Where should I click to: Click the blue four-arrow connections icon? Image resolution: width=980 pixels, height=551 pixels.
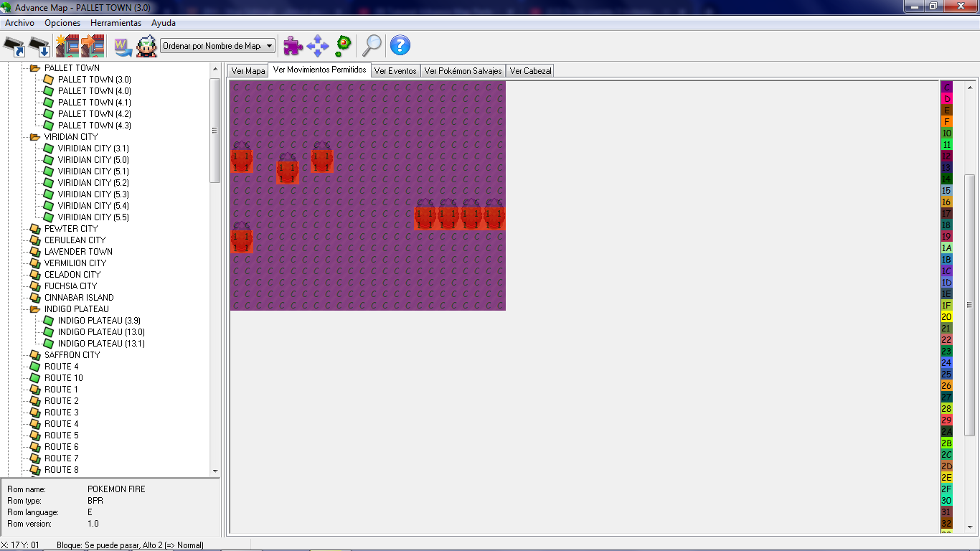(x=317, y=46)
